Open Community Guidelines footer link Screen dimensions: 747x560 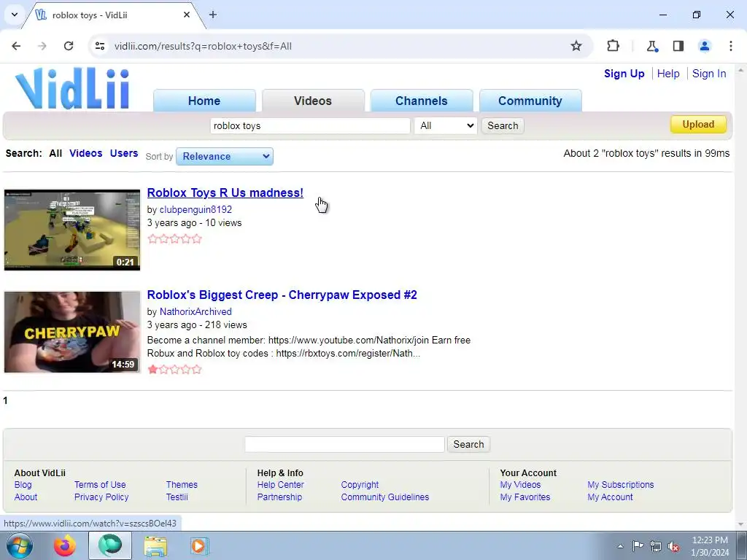[x=385, y=497]
